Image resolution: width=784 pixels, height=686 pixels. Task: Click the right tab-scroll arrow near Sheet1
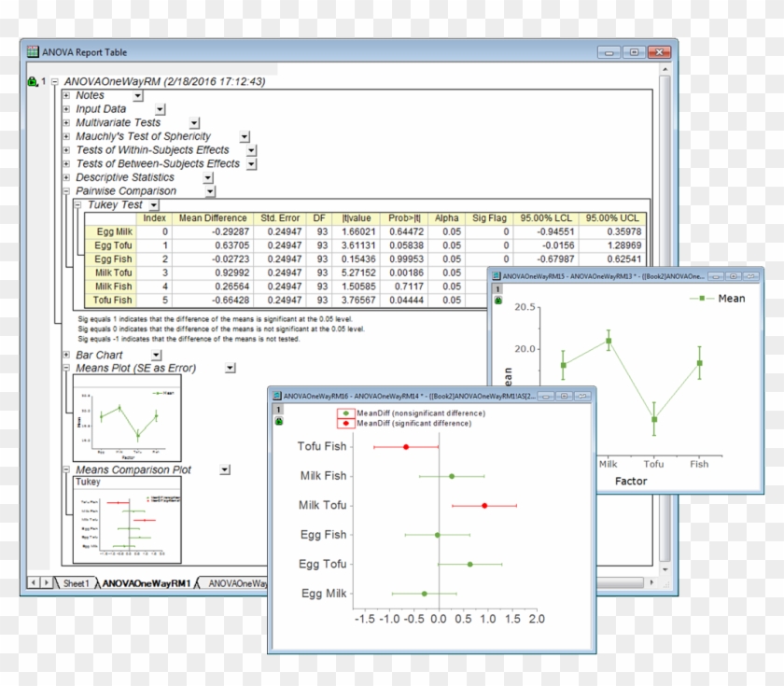(x=47, y=581)
